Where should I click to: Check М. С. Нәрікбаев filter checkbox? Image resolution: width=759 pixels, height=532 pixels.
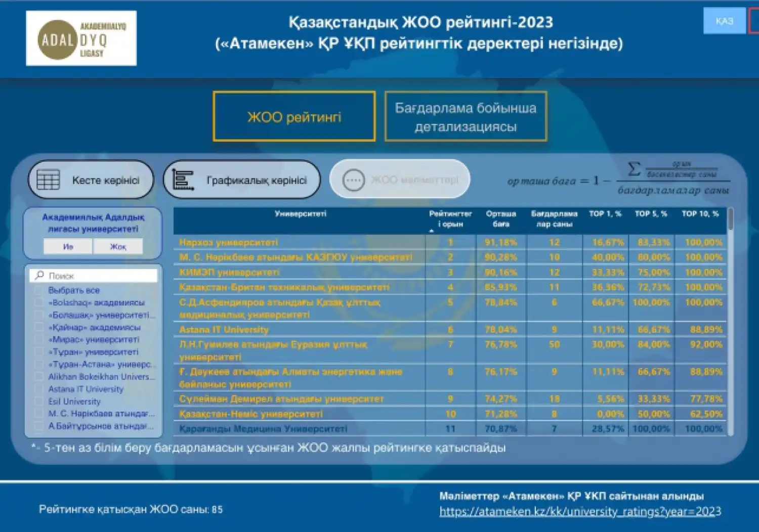[38, 414]
